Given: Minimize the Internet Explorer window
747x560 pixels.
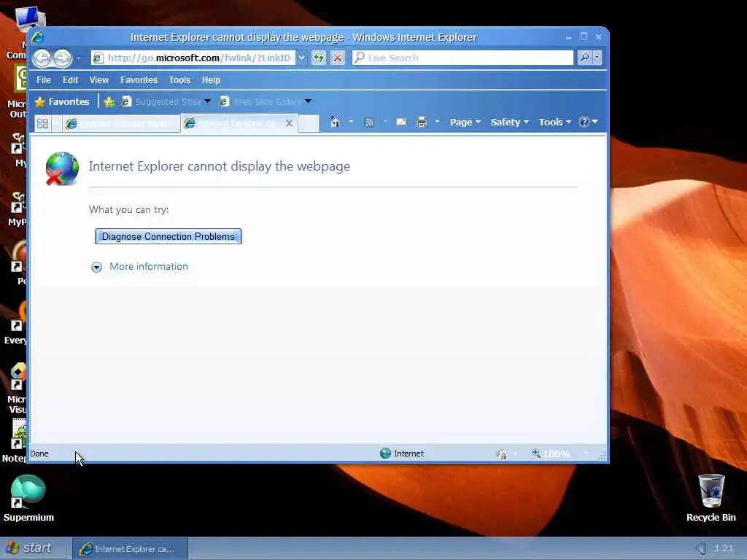Looking at the screenshot, I should point(569,36).
